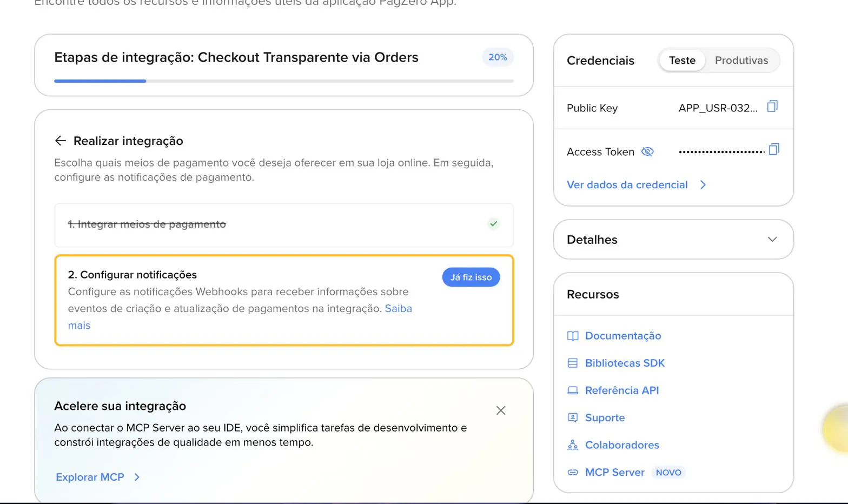Open the Colaboradores link

click(622, 445)
